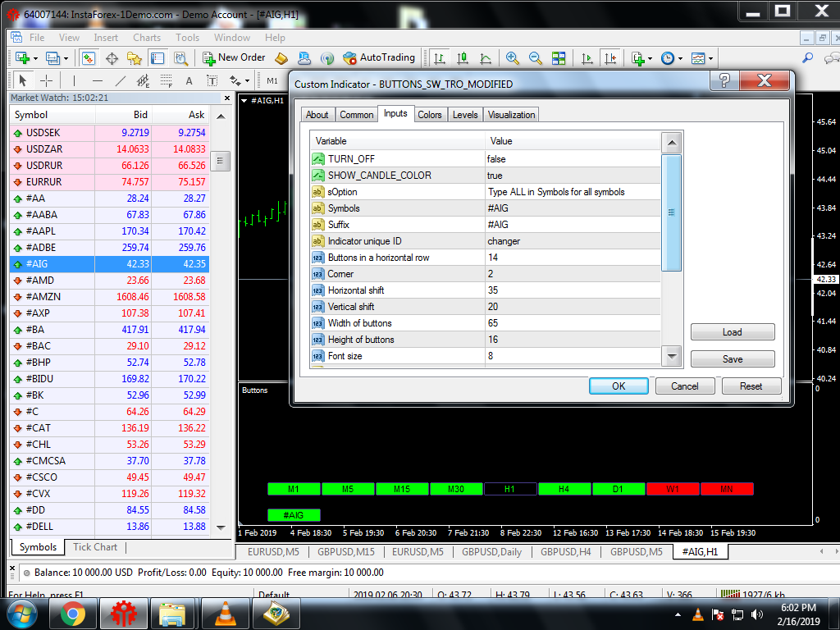Image resolution: width=840 pixels, height=630 pixels.
Task: Select the equidistant channel tool
Action: (143, 81)
